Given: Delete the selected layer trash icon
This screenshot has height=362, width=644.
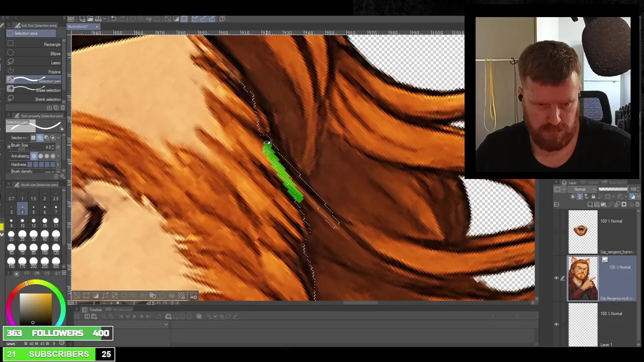Looking at the screenshot, I should click(x=637, y=205).
